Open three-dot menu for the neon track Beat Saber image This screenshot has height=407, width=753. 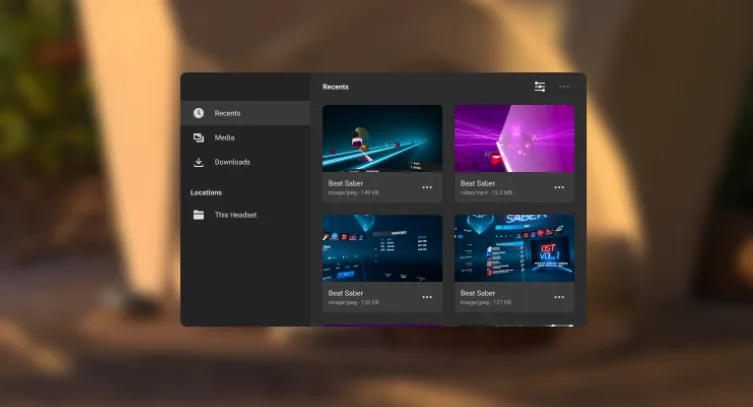[427, 188]
